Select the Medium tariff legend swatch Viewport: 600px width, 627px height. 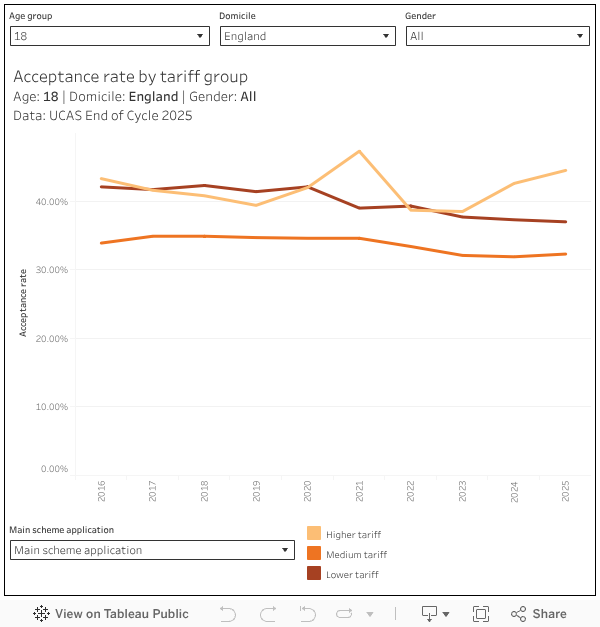[x=314, y=554]
